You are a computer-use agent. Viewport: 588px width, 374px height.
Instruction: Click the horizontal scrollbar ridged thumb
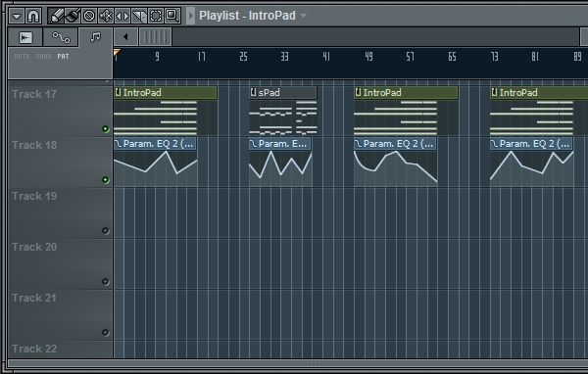[155, 37]
